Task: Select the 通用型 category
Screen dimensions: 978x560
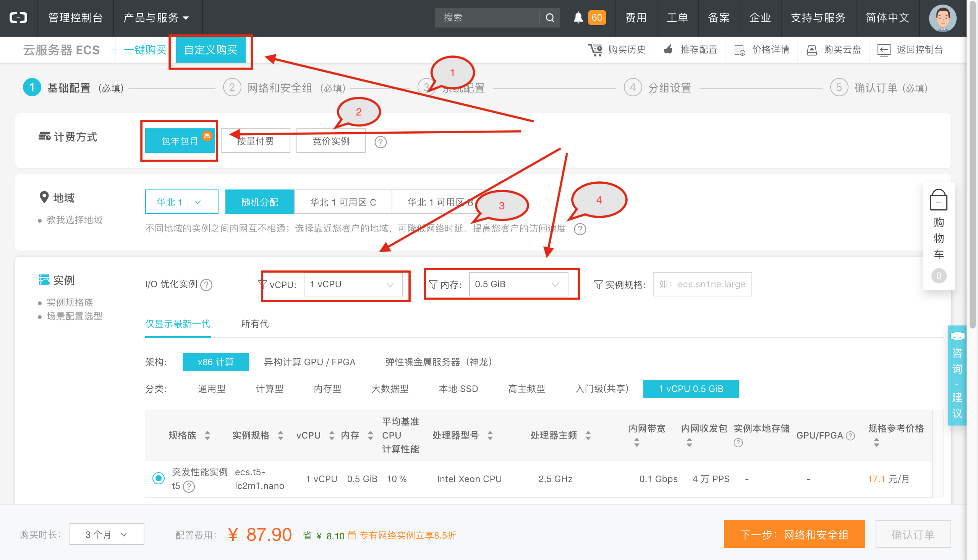Action: point(212,389)
